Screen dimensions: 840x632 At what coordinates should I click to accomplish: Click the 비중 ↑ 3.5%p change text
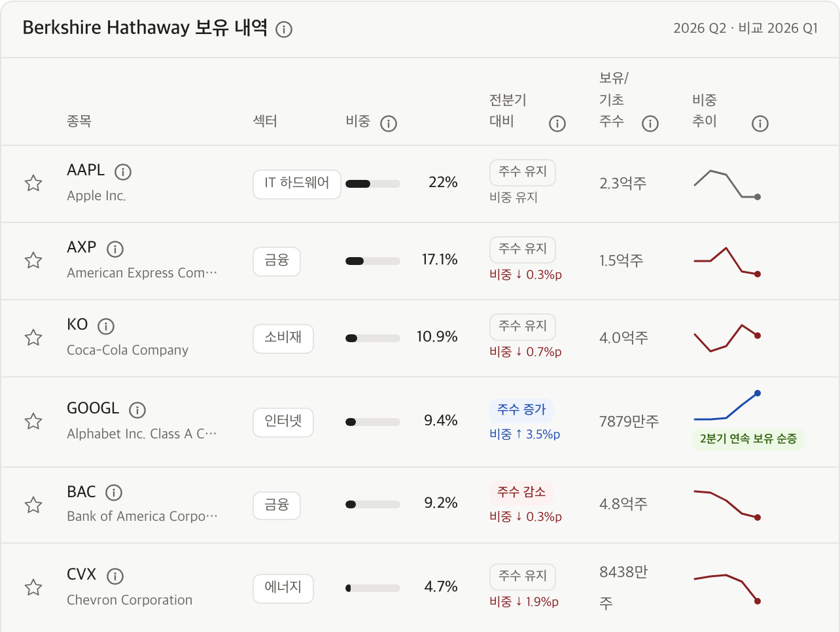tap(525, 434)
